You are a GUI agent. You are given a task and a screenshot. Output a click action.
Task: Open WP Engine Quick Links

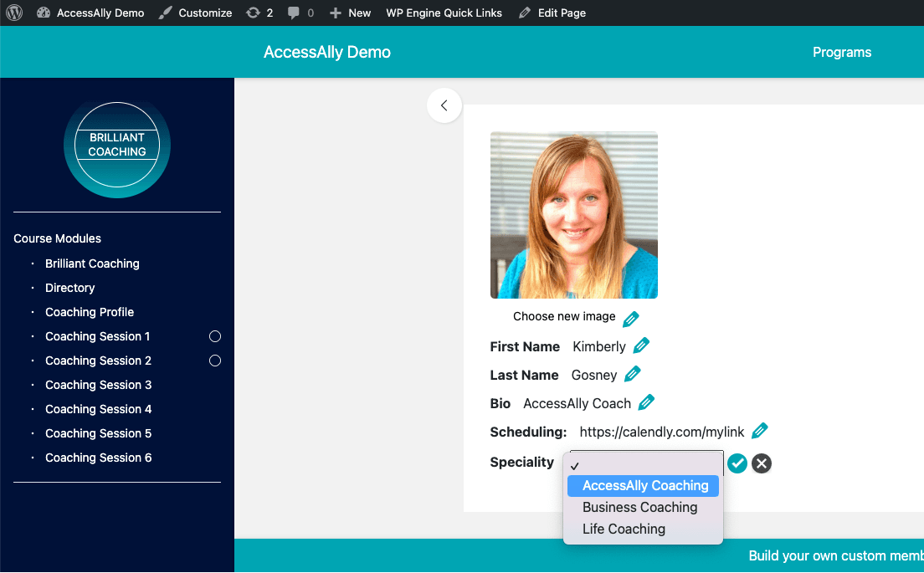pos(444,13)
